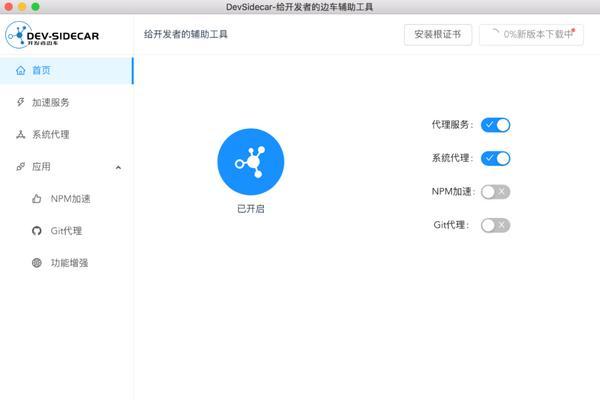Click the lightning icon beside 加速服务

tap(21, 102)
